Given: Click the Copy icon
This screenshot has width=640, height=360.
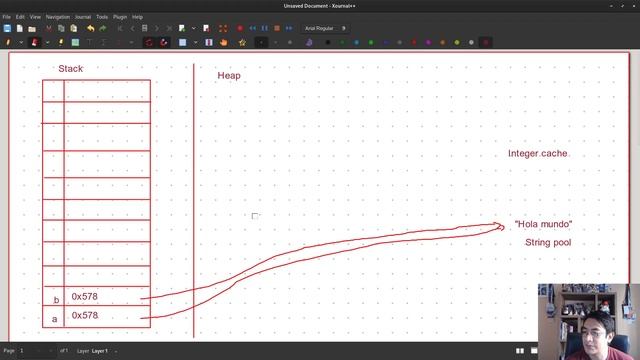Looking at the screenshot, I should (x=61, y=28).
